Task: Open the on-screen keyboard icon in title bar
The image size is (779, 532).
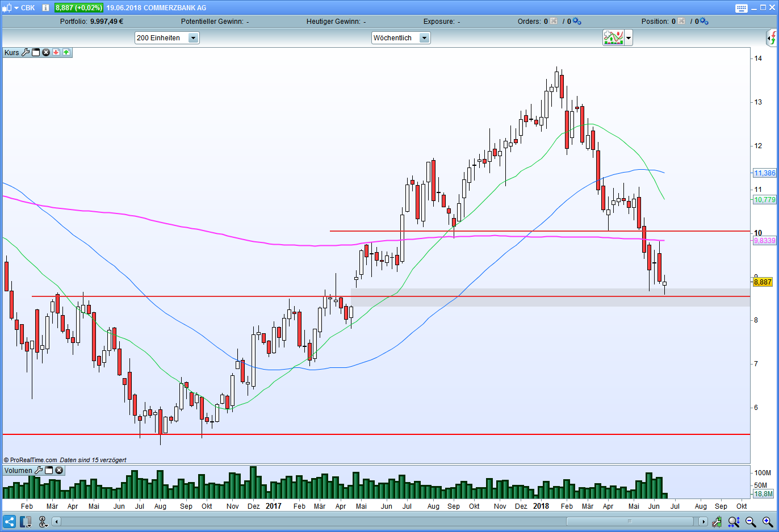Action: [x=742, y=8]
